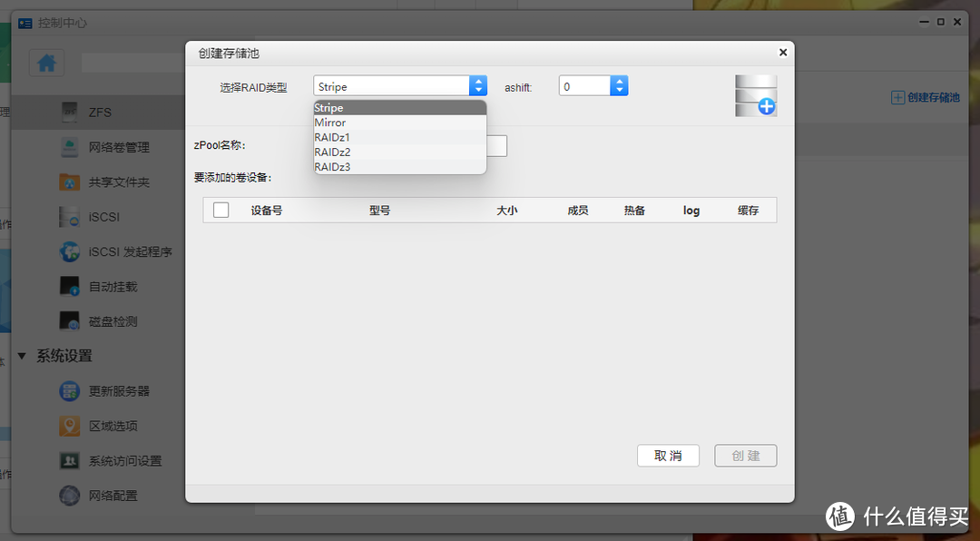This screenshot has height=541, width=980.
Task: Click the 磁盘检测 icon
Action: (x=69, y=321)
